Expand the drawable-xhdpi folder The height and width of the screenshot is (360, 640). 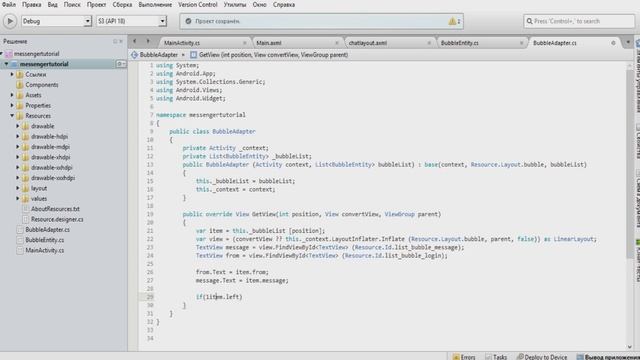(x=18, y=157)
